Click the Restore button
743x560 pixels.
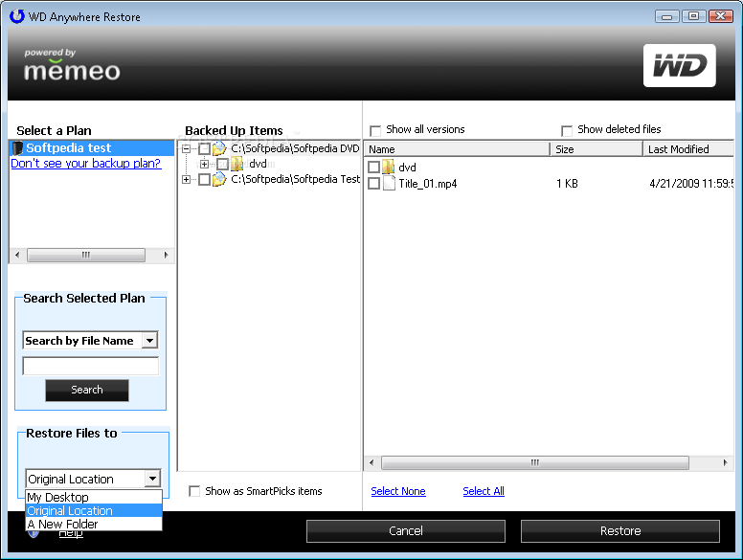point(620,530)
